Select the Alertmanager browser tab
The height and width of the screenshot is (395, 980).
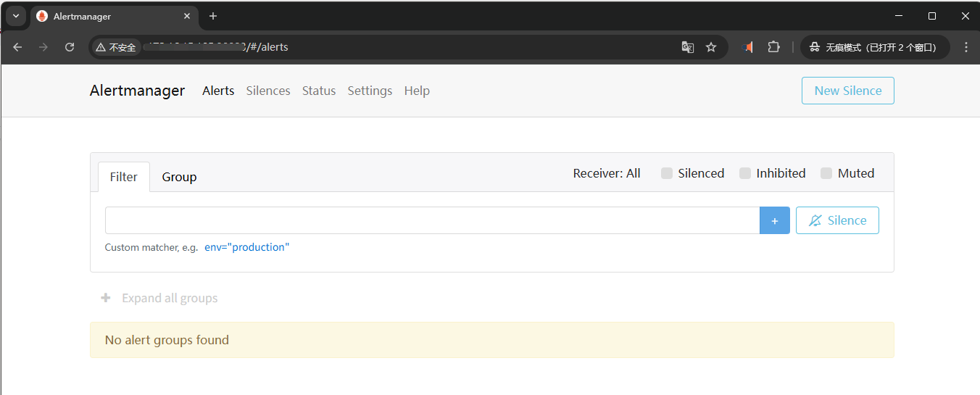click(x=114, y=16)
